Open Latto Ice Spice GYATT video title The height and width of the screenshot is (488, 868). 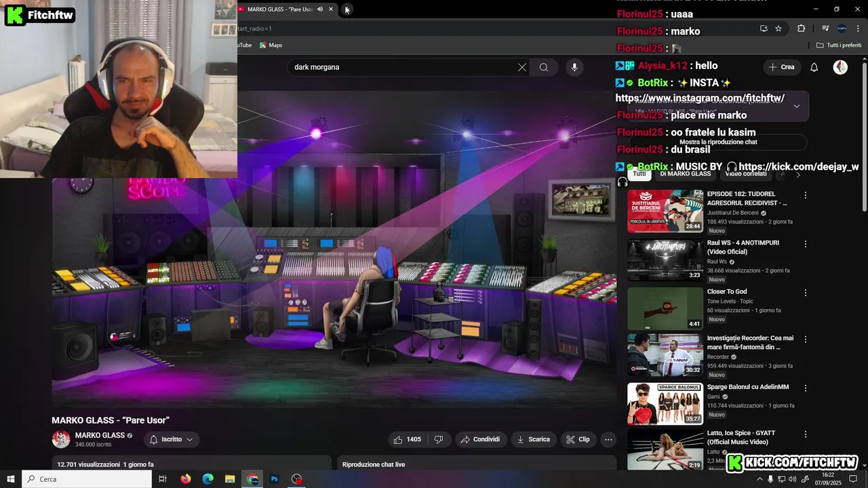tap(741, 437)
